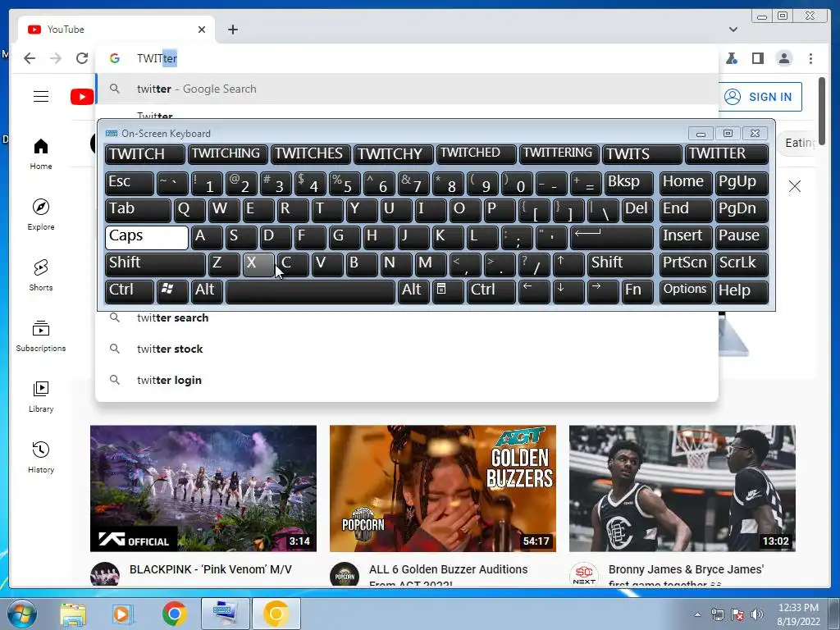The image size is (840, 630).
Task: Click the space bar key
Action: coord(310,292)
